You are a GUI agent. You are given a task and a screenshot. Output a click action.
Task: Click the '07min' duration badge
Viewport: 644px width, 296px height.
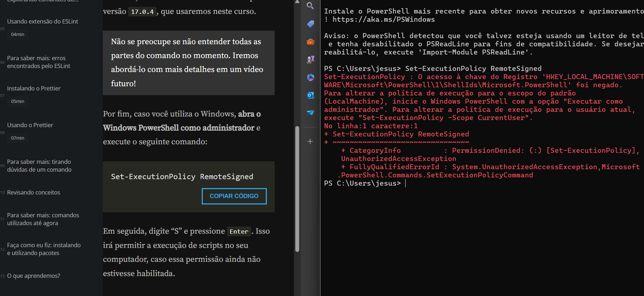(17, 138)
